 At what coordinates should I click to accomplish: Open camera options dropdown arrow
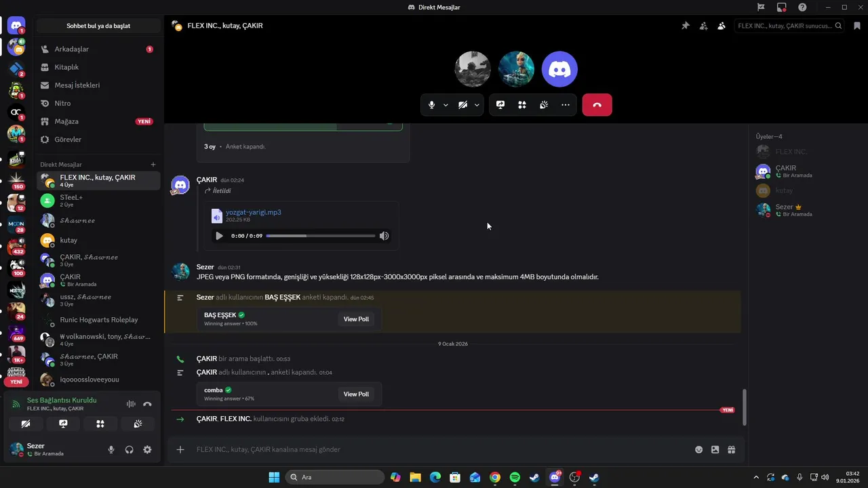[477, 105]
